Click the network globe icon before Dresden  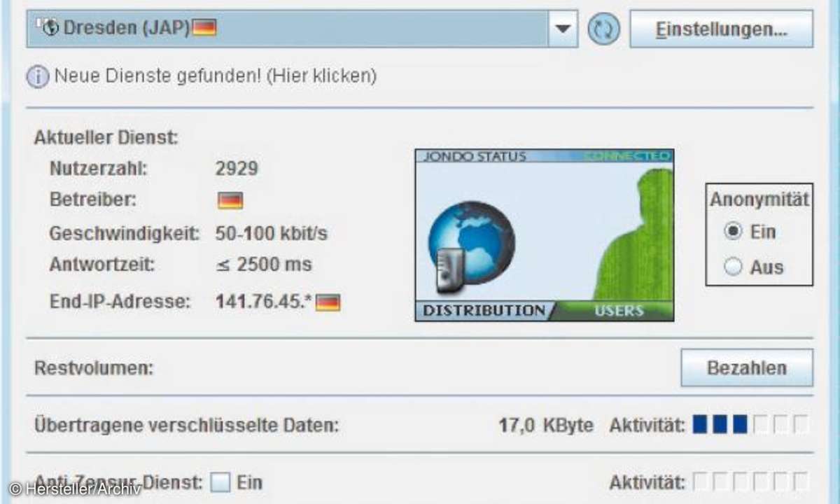(x=48, y=28)
